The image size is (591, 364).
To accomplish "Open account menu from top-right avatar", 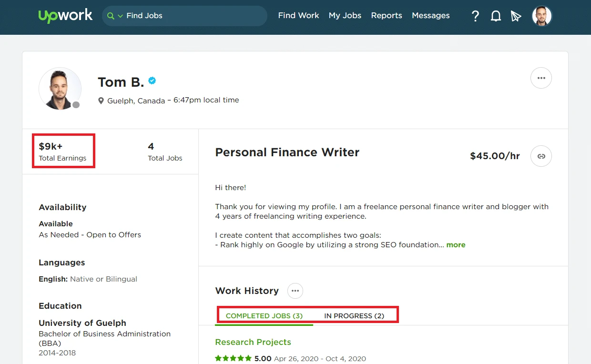I will tap(541, 16).
